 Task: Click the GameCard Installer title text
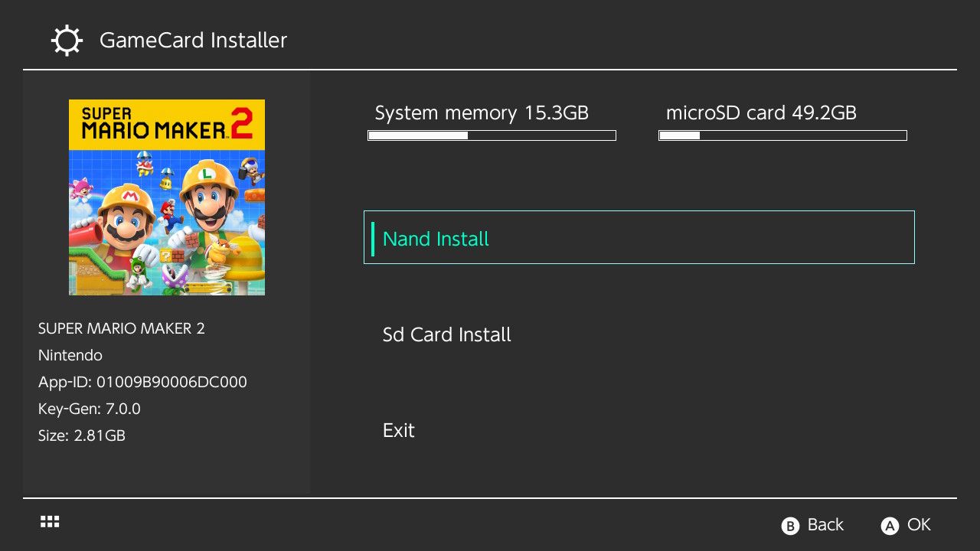point(193,41)
